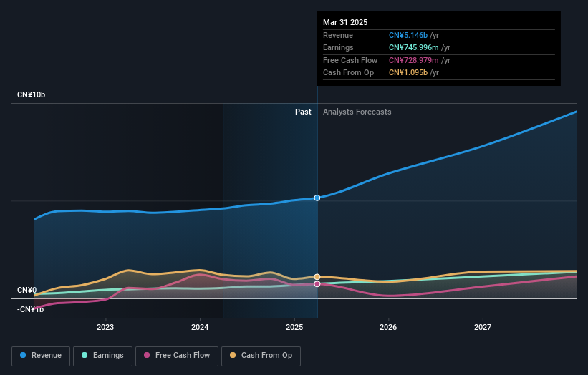The width and height of the screenshot is (588, 375).
Task: Select the 2024 x-axis label
Action: pyautogui.click(x=200, y=328)
